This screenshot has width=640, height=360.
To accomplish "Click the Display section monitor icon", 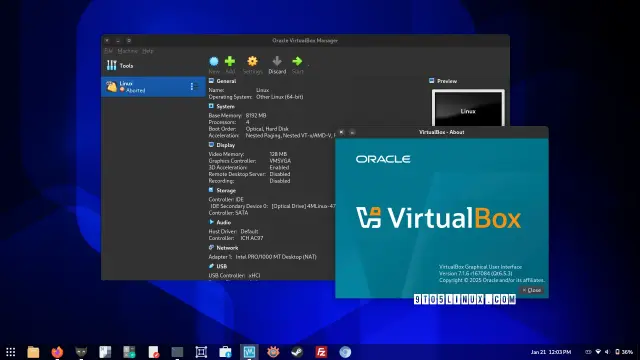I will coord(211,145).
